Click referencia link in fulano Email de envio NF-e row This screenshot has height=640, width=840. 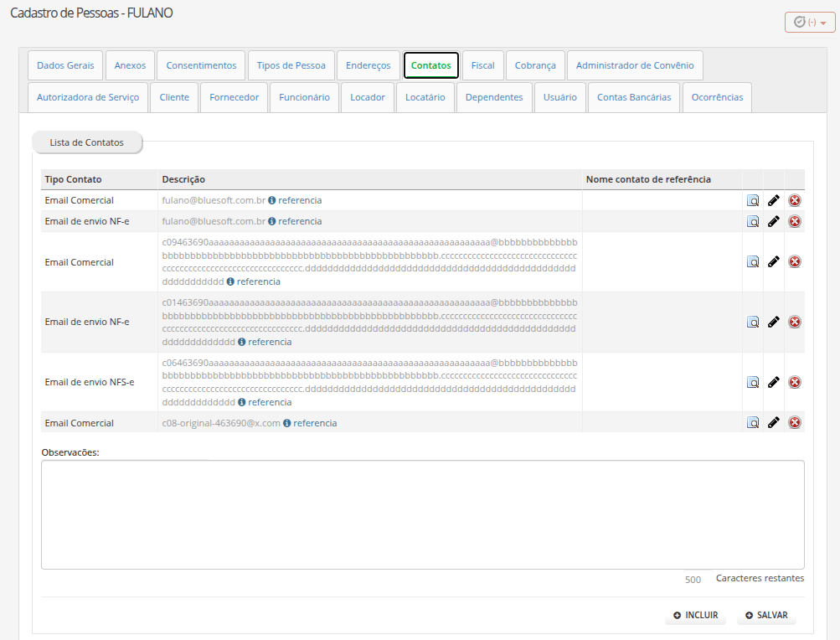click(x=300, y=221)
